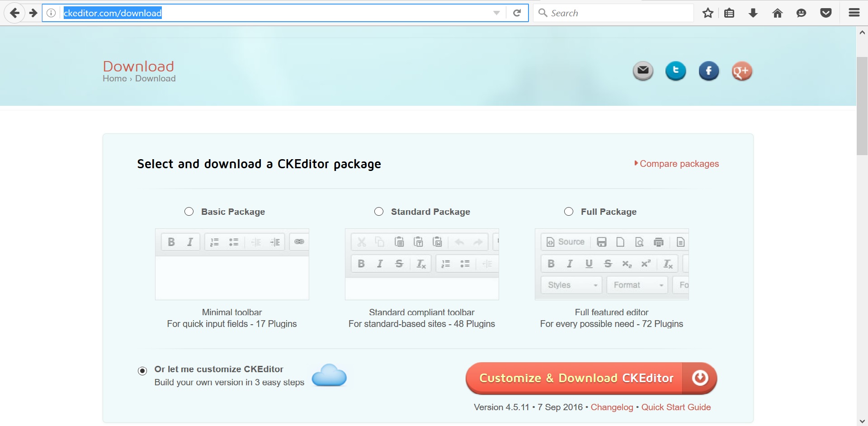Share the download page on Twitter

click(x=675, y=71)
